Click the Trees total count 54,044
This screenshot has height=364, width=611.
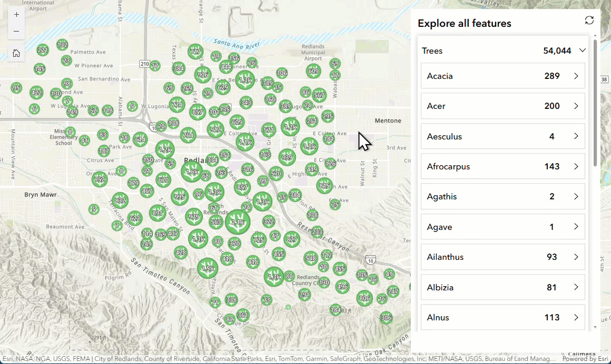pyautogui.click(x=557, y=50)
